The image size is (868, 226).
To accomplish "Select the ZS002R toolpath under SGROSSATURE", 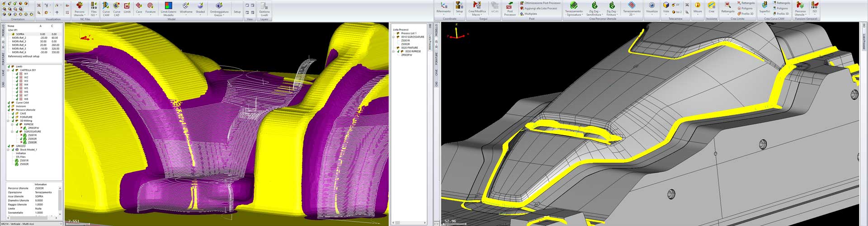I will tap(32, 139).
